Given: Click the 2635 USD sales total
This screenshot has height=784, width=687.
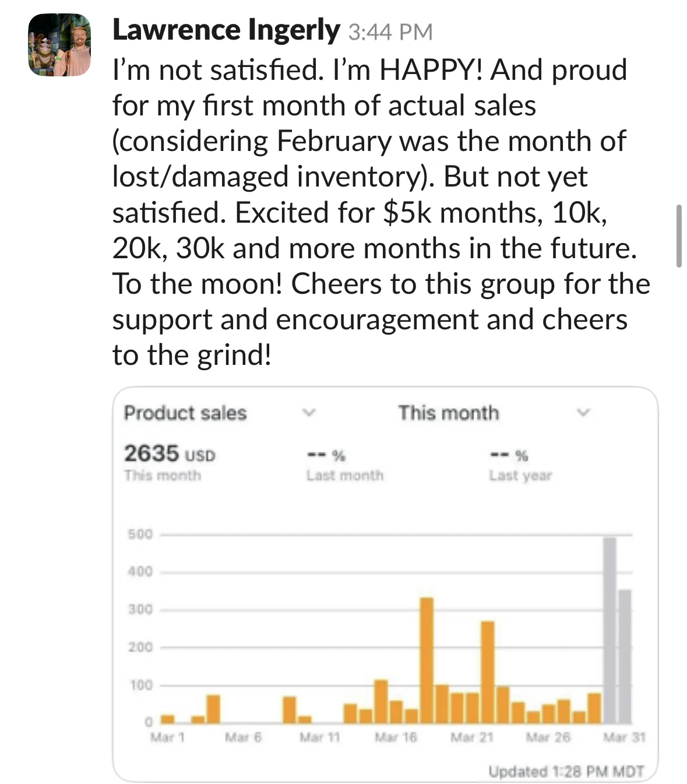Looking at the screenshot, I should (x=169, y=453).
